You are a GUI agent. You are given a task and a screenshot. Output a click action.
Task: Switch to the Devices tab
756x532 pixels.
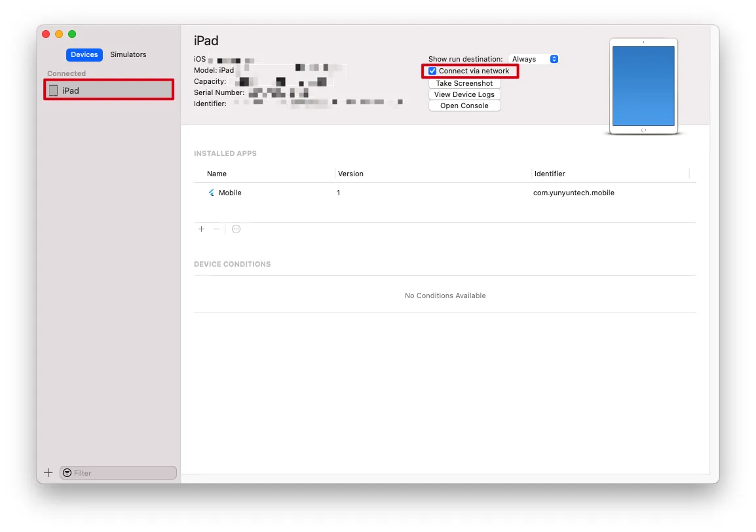pyautogui.click(x=84, y=54)
